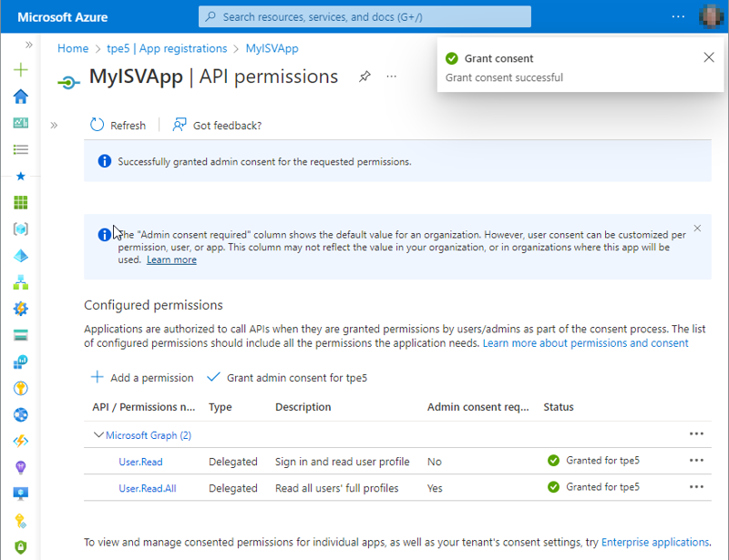Expand hidden toolbar commands chevron
Screen dimensions: 729x560
tap(55, 126)
